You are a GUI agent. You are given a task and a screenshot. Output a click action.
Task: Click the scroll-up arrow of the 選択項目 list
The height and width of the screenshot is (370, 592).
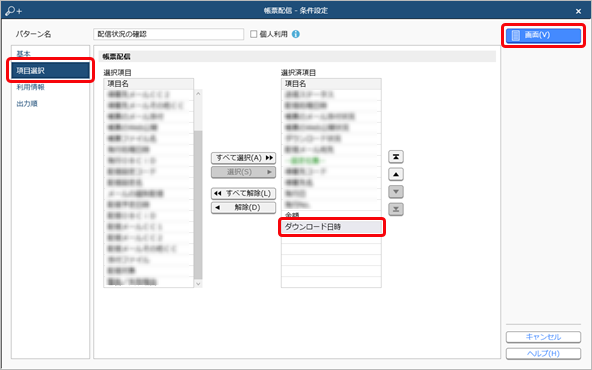pos(198,94)
